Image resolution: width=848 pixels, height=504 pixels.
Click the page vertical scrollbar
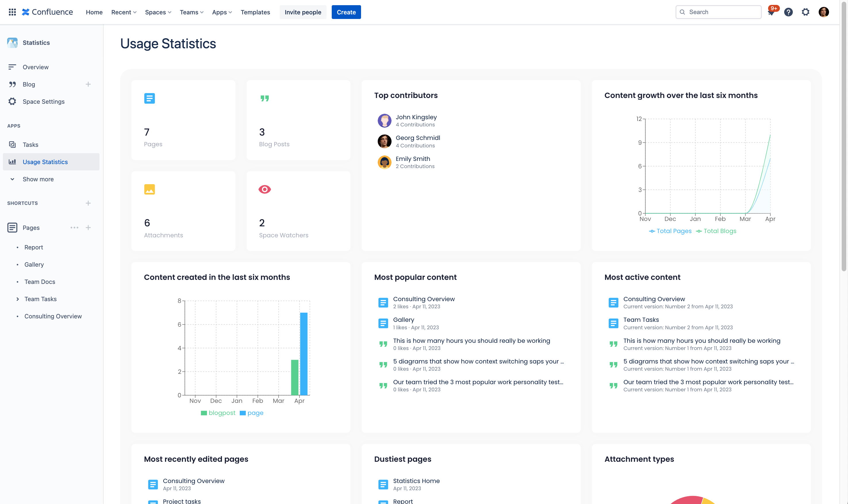(x=844, y=136)
